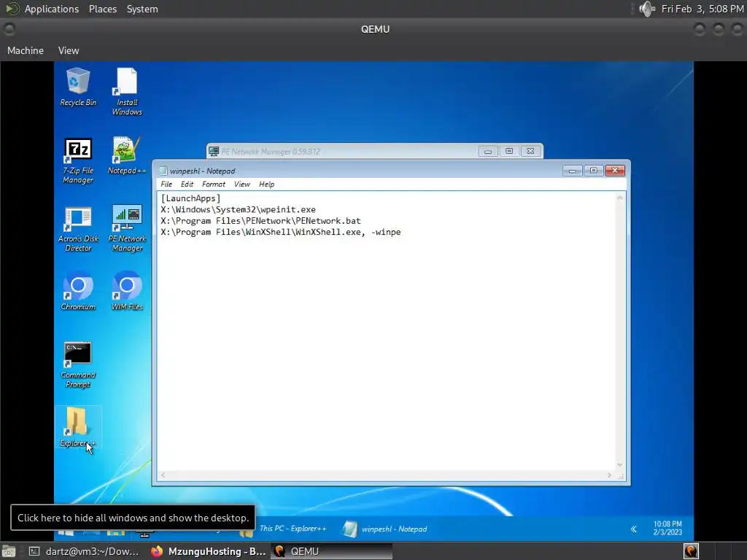Click the speaker volume icon in top panel
This screenshot has width=747, height=560.
[x=647, y=9]
